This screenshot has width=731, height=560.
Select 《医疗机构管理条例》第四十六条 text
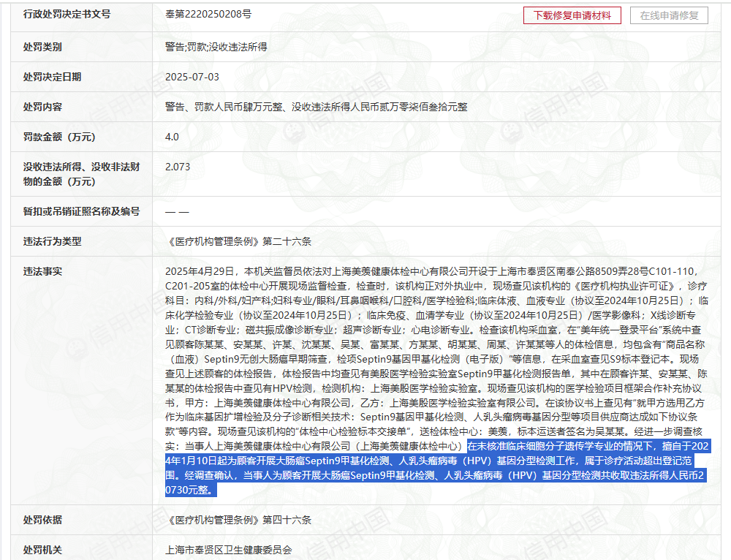click(238, 520)
